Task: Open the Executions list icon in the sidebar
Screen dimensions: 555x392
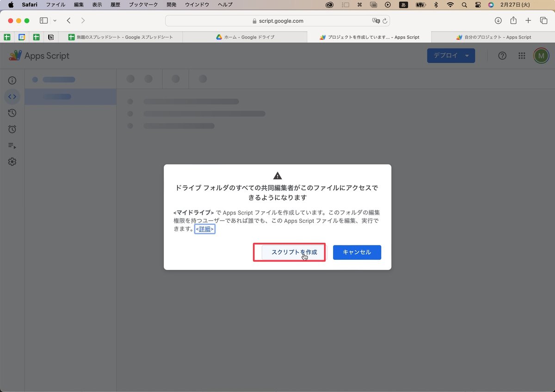Action: [x=12, y=146]
